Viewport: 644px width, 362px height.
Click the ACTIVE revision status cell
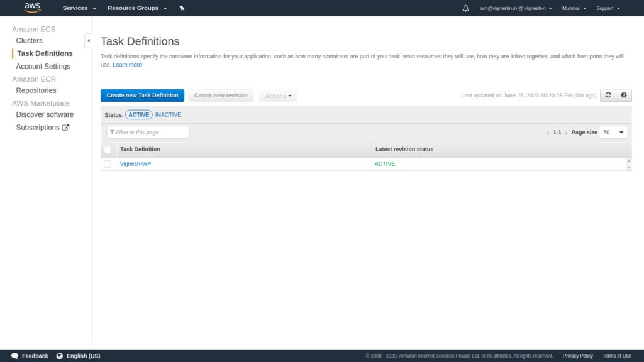click(385, 164)
